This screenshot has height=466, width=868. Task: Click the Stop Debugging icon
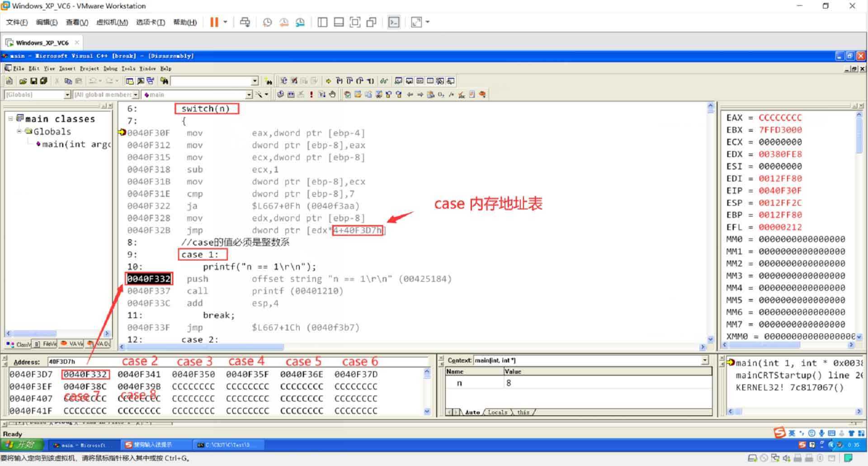[294, 81]
